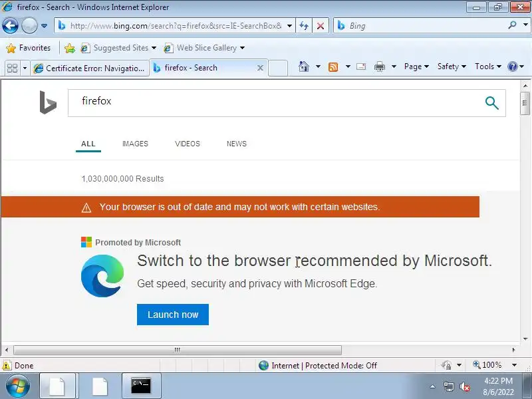Expand the feeds dropdown arrow
Viewport: 532px width, 399px height.
click(x=348, y=66)
